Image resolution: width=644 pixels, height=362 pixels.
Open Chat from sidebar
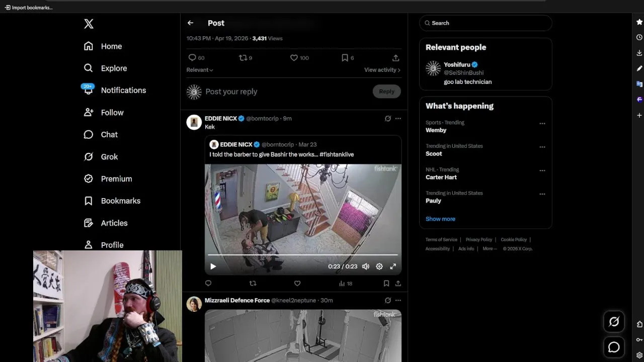(x=101, y=135)
